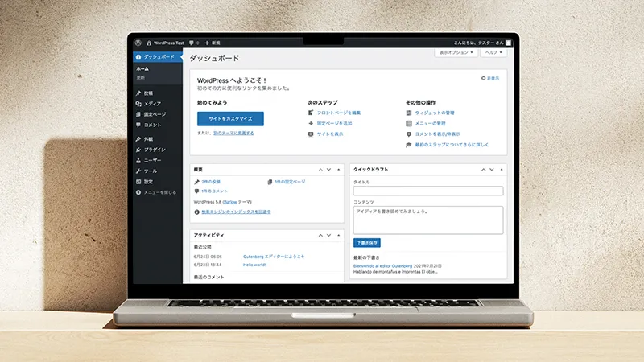Move the アクティビティ widget down
644x362 pixels.
point(329,235)
